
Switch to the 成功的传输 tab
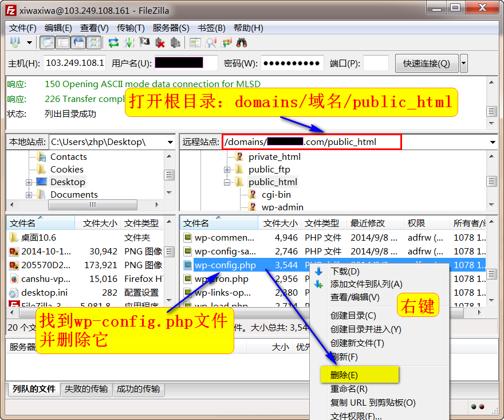[138, 389]
